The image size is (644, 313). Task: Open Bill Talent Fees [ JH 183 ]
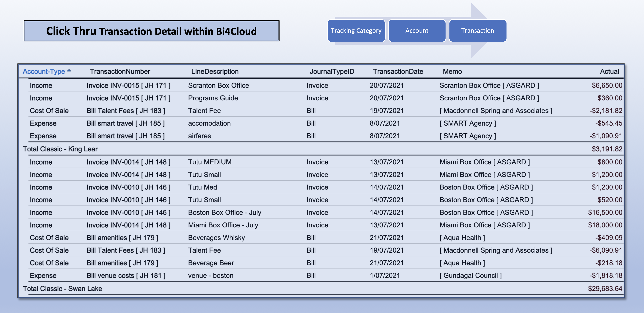[x=125, y=111]
